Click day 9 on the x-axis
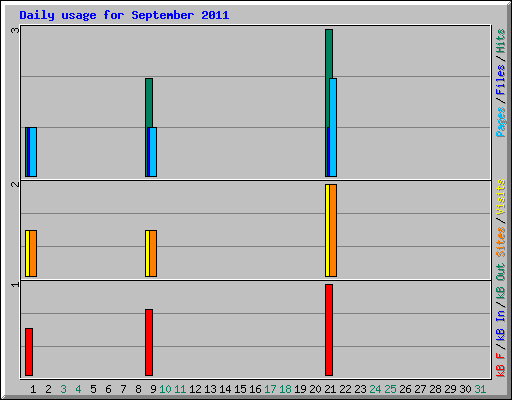Image resolution: width=512 pixels, height=400 pixels. (x=153, y=389)
